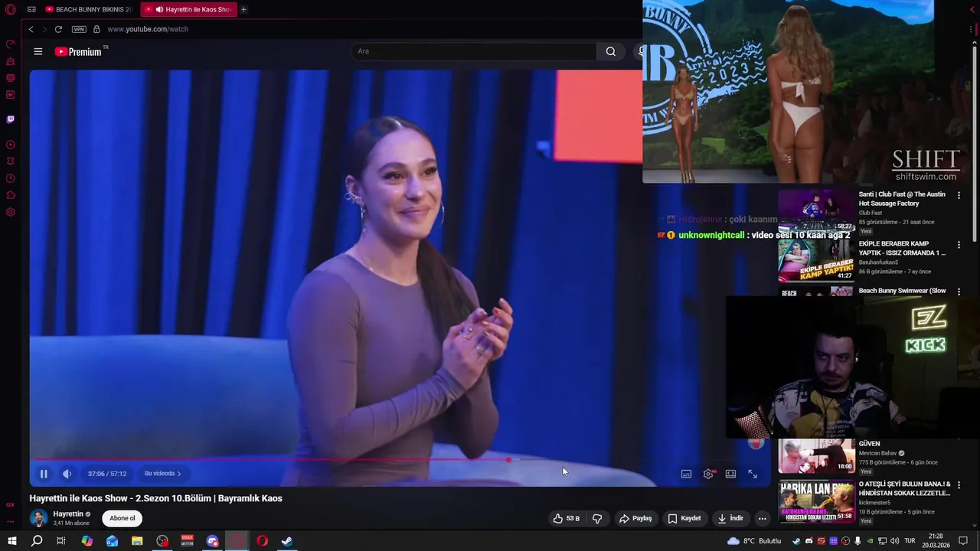Open options for Santi Club Fast video
Screen dimensions: 980x551
[x=959, y=196]
